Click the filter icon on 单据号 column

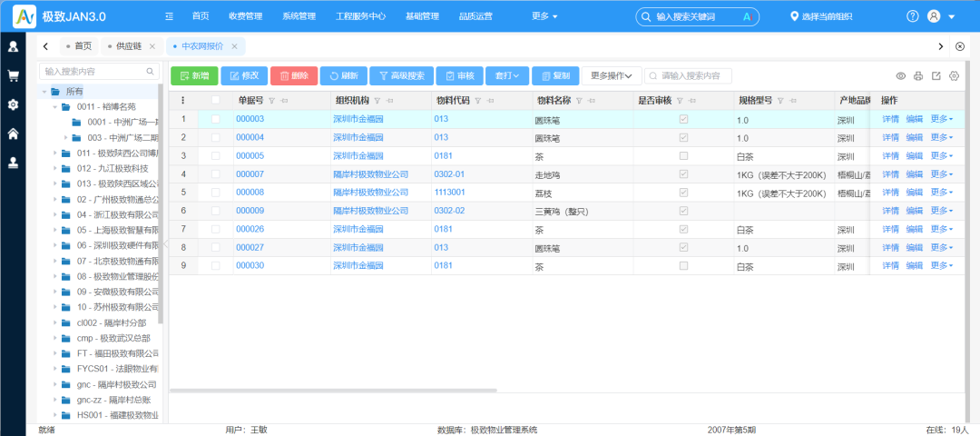tap(271, 101)
